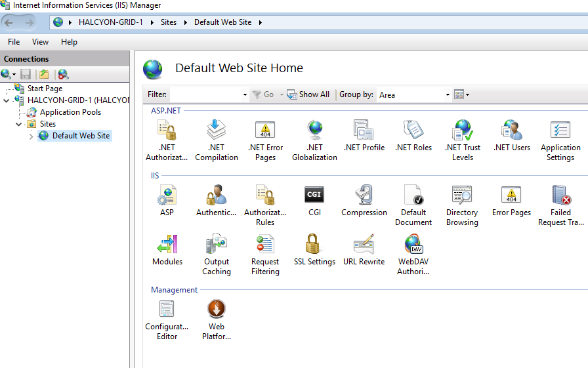Open .NET Compilation feature

[x=217, y=140]
